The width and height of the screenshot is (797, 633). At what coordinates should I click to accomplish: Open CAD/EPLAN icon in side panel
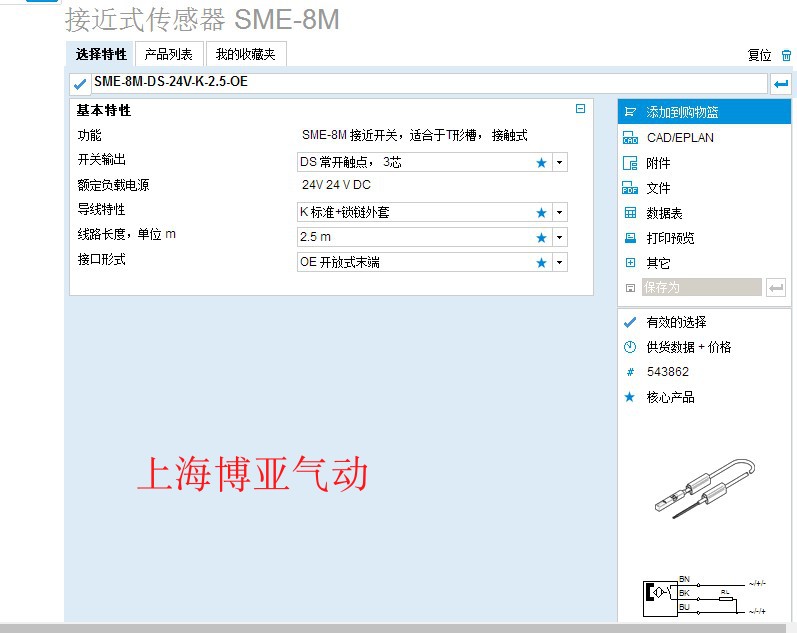[630, 138]
